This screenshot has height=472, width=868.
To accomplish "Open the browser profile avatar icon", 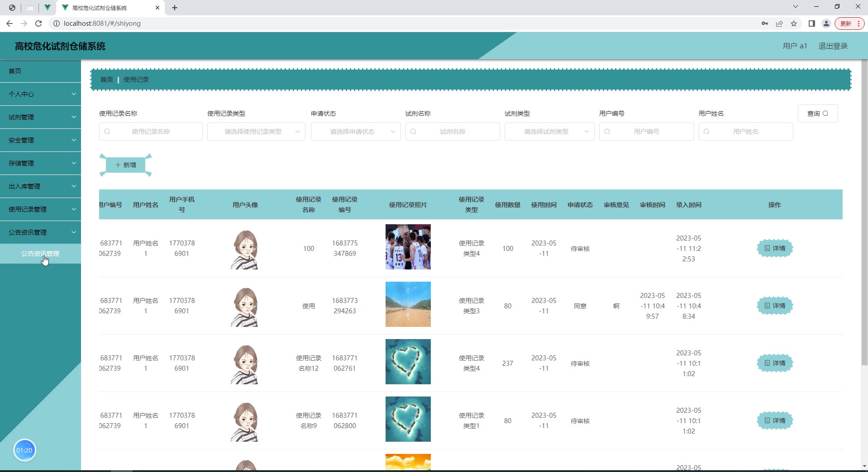I will 826,24.
